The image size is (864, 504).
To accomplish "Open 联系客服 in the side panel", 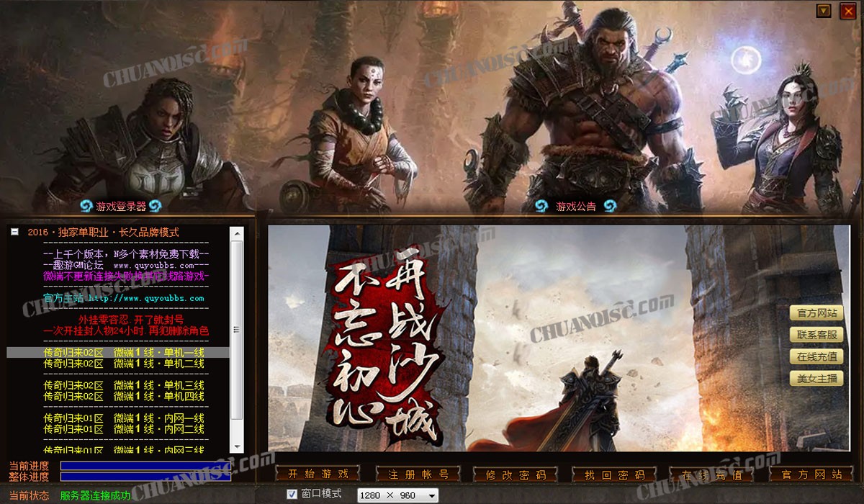I will click(816, 335).
